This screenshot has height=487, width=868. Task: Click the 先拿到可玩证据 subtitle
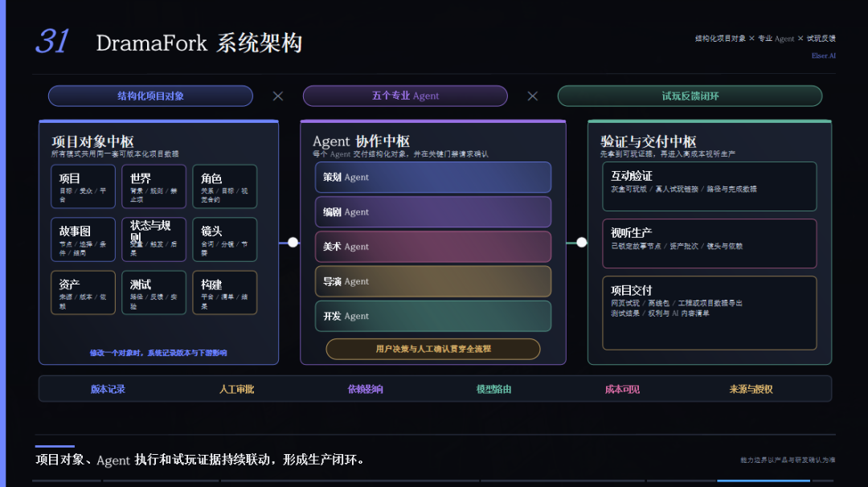pos(668,153)
